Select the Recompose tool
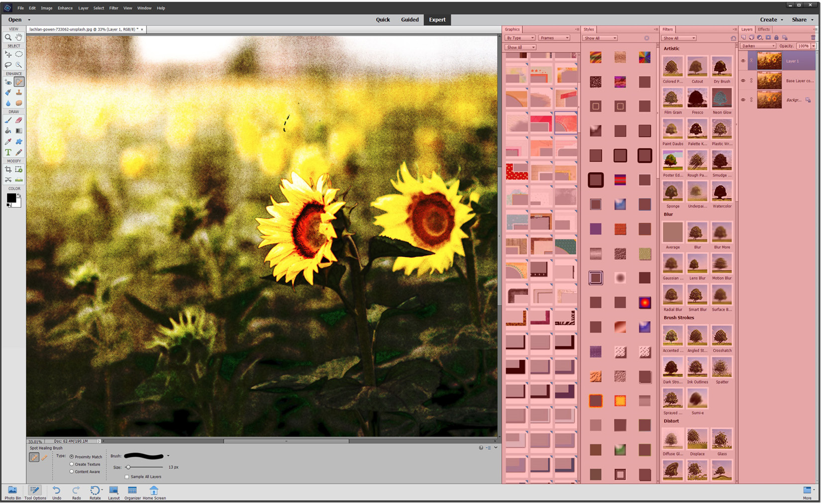Screen dimensions: 821x504 (x=19, y=170)
